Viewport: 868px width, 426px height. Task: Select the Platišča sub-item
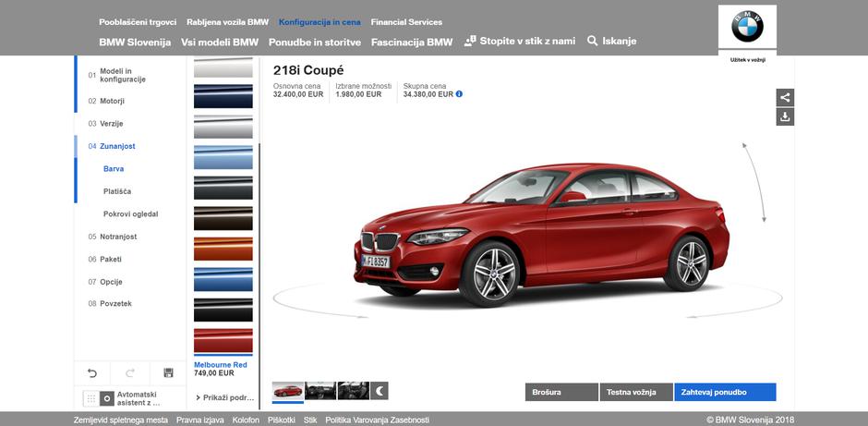click(117, 191)
